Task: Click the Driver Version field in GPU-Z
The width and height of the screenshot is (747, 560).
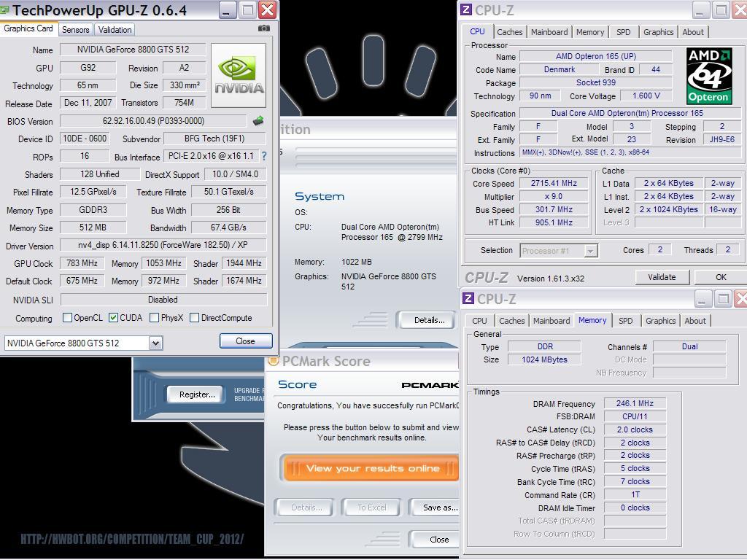Action: pos(163,245)
